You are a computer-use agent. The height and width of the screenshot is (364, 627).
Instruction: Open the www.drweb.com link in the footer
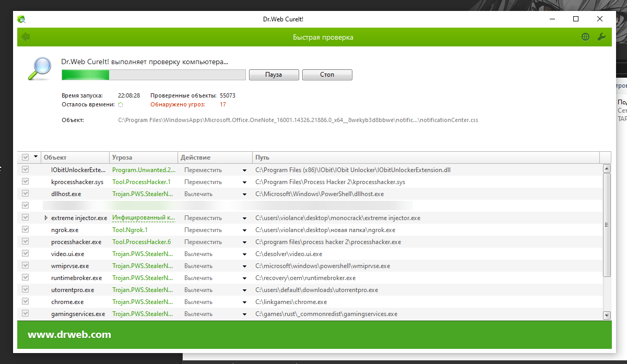(69, 335)
